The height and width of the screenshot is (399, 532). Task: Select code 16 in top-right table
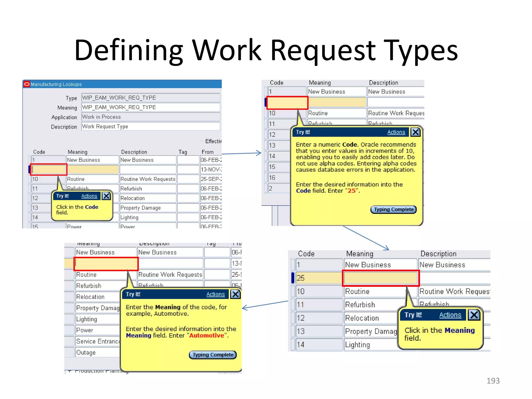coord(279,178)
